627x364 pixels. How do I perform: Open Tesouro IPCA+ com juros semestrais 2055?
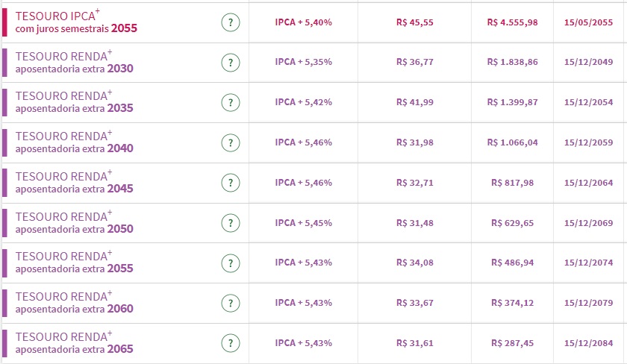[x=76, y=22]
